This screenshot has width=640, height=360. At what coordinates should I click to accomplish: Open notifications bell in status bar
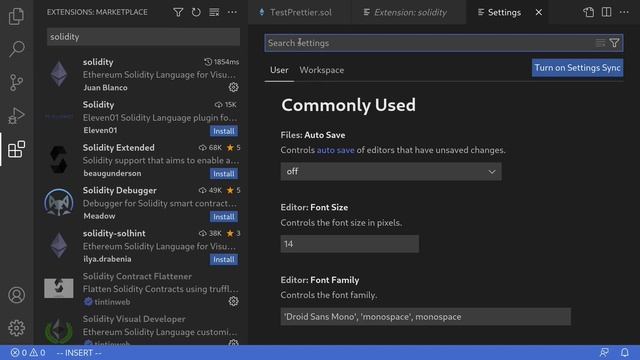(624, 352)
